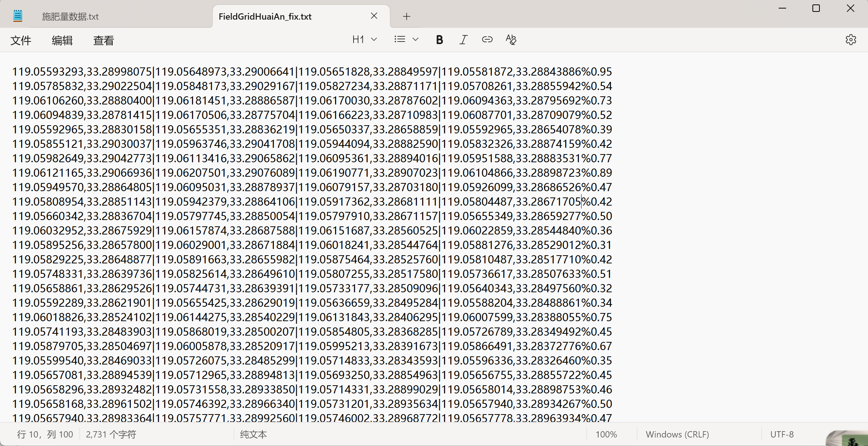Expand the H1 heading dropdown

[x=364, y=39]
